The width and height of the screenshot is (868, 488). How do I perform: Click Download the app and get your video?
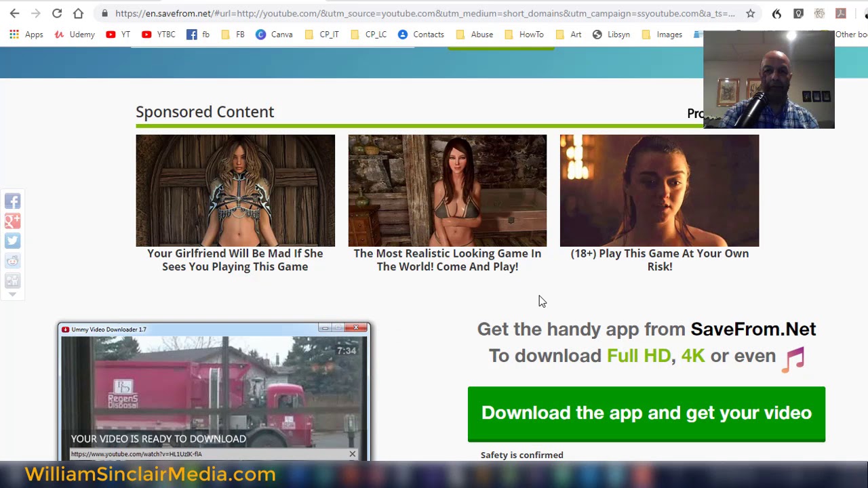[646, 413]
